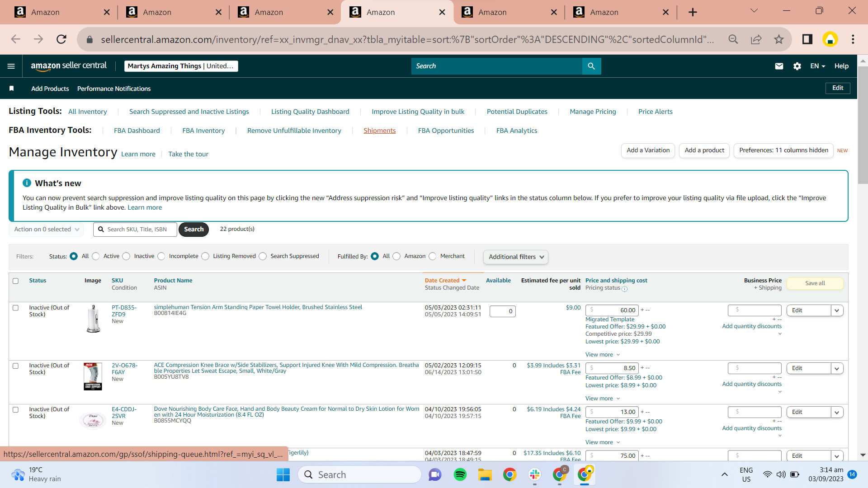Select the Listing Removed radio button
The width and height of the screenshot is (868, 488).
pos(205,256)
